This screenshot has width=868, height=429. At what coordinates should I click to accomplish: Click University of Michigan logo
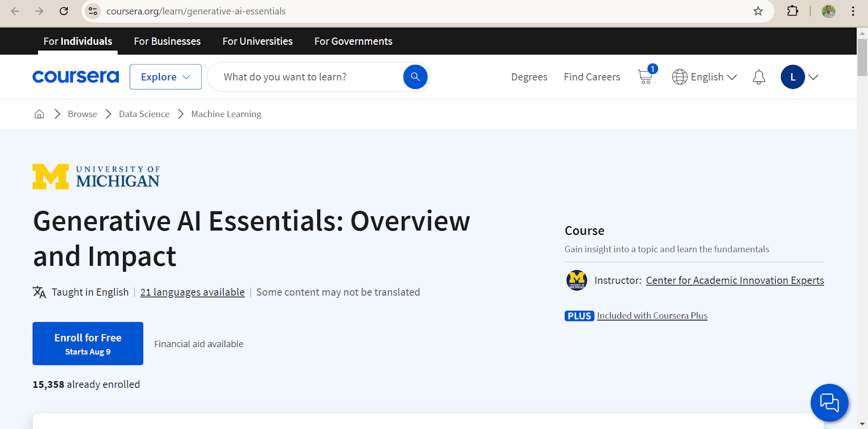coord(96,177)
